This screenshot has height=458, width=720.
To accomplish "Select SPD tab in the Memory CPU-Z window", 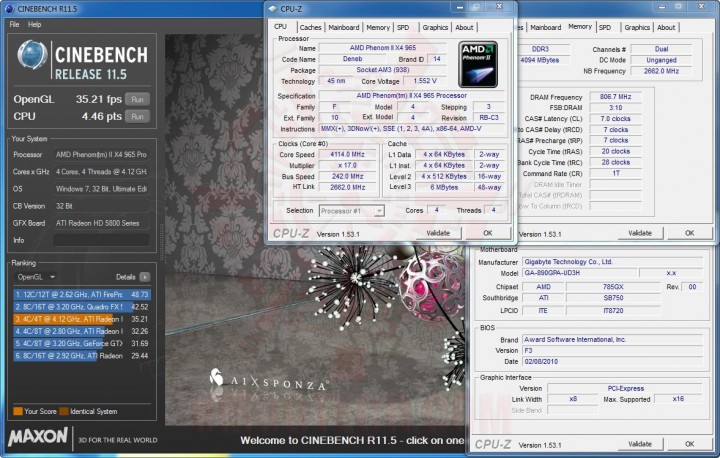I will click(x=605, y=28).
